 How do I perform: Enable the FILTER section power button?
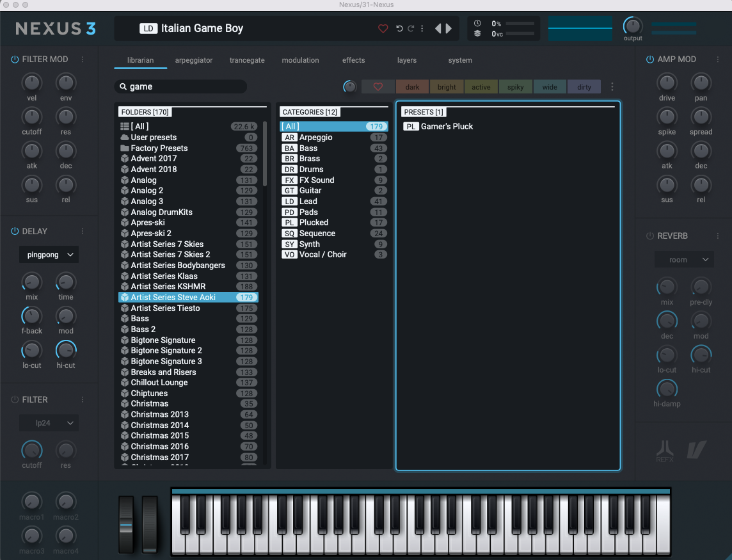coord(15,400)
